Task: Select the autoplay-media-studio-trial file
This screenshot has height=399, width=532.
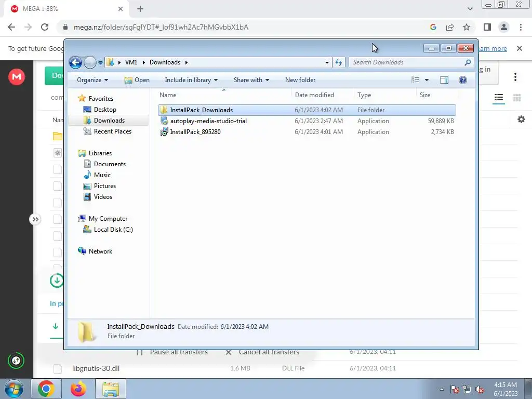Action: [307, 121]
